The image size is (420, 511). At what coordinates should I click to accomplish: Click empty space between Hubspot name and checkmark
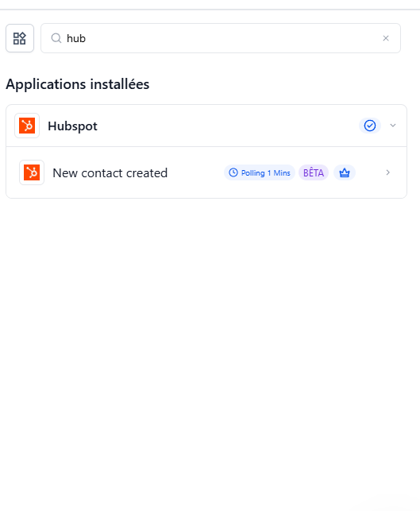tap(228, 126)
